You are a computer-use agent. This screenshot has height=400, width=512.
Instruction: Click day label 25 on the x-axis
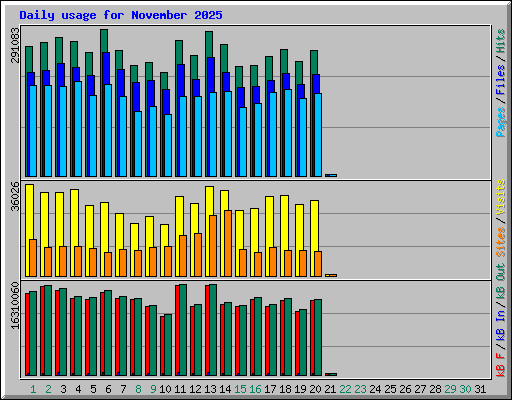(x=390, y=389)
